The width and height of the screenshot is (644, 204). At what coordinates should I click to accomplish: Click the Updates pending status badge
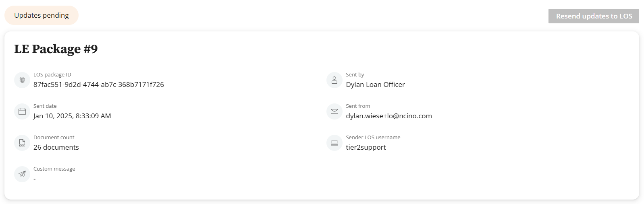42,15
